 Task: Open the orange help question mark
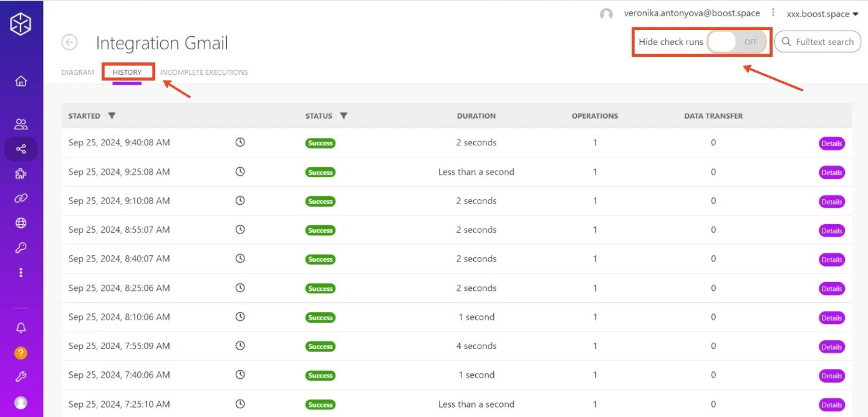click(x=21, y=353)
